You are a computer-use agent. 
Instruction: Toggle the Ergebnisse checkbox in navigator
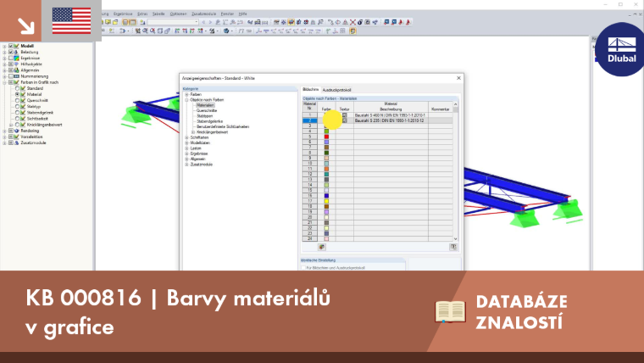(11, 59)
